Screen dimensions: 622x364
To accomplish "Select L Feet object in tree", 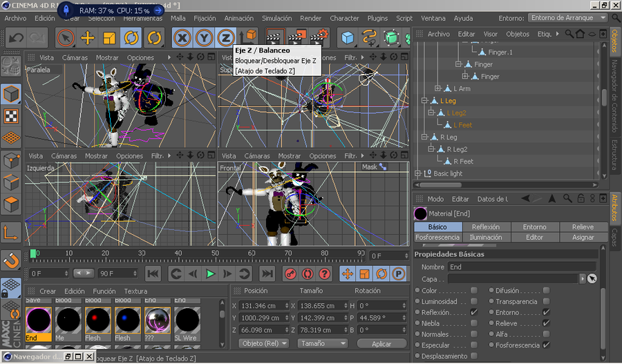I will pyautogui.click(x=462, y=125).
